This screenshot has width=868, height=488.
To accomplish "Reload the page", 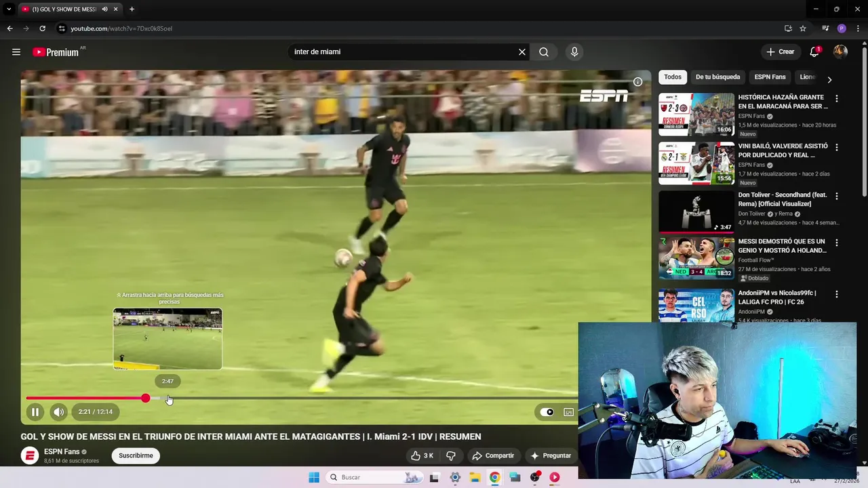I will [x=42, y=28].
